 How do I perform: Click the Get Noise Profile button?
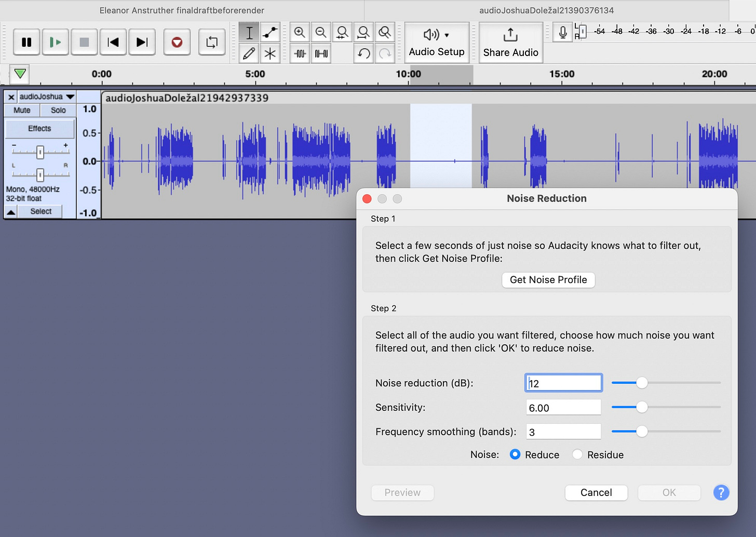(x=548, y=280)
